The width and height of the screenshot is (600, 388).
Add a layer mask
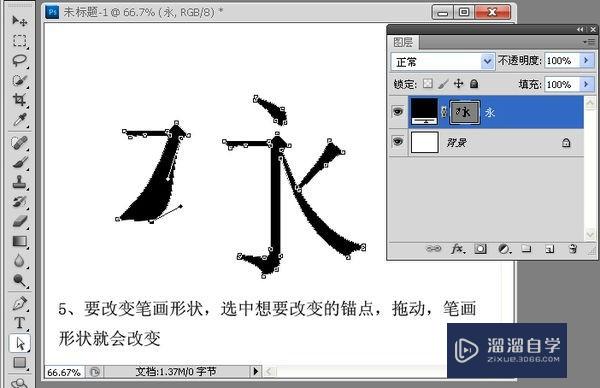(x=481, y=249)
